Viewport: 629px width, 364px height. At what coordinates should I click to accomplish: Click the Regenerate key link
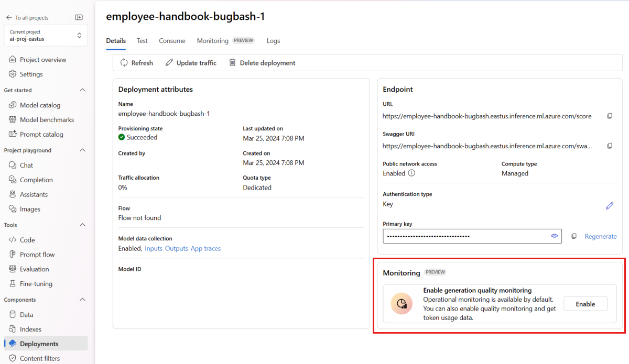point(601,237)
